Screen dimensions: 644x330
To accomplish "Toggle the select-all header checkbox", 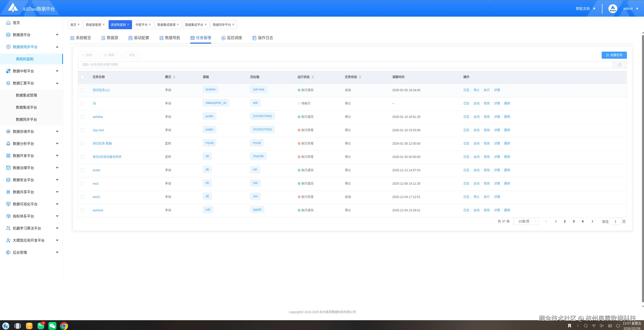I will 82,77.
